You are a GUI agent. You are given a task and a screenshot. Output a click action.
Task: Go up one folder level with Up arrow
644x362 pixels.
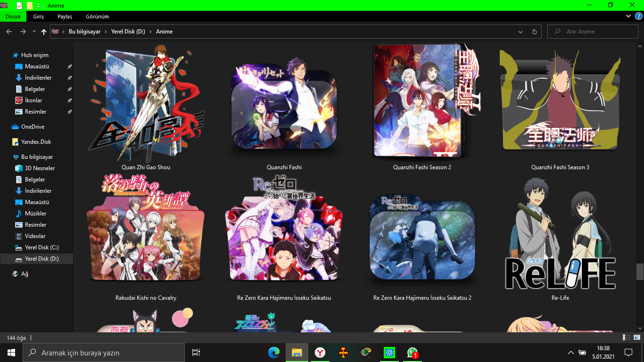[x=44, y=32]
